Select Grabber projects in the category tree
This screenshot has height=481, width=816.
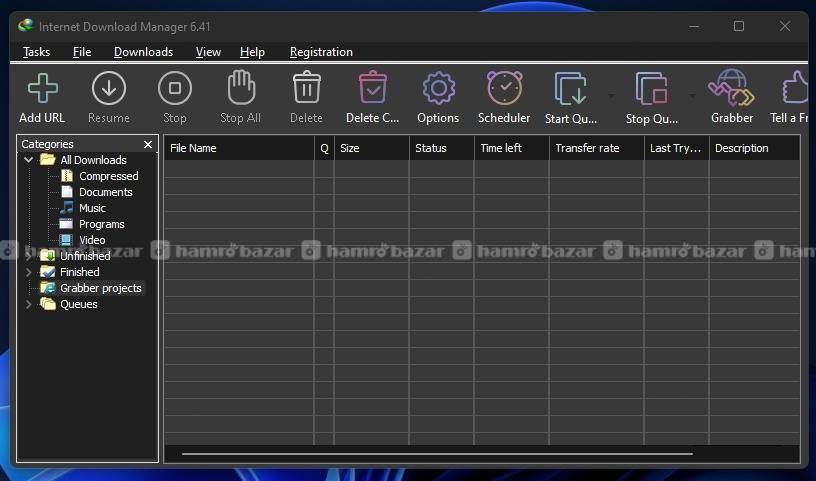[100, 288]
